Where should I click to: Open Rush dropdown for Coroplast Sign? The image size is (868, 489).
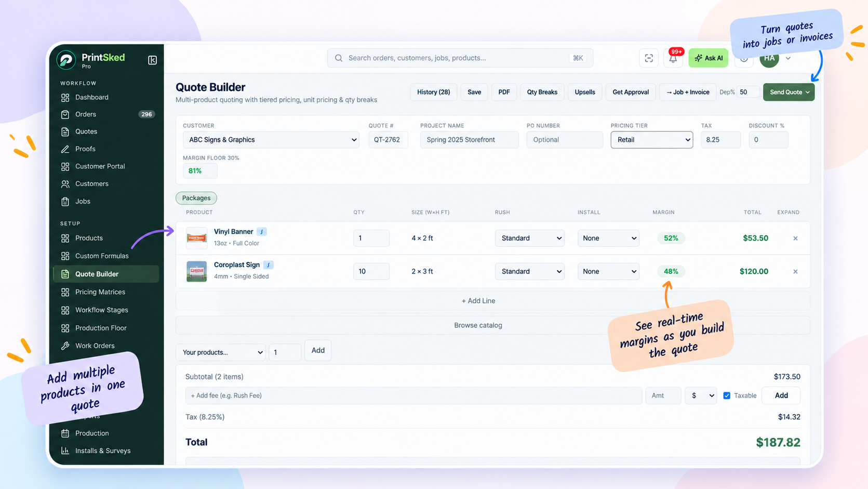[529, 272]
